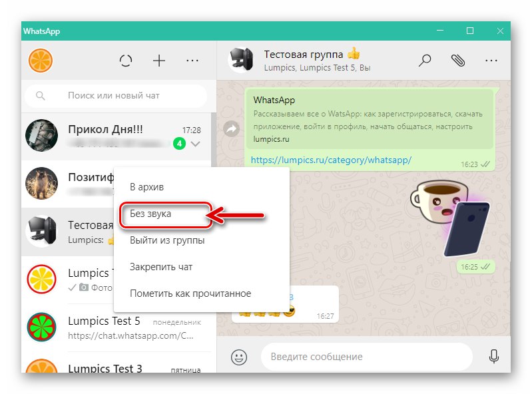Click https://chat.whatsapp.com/C... preview text
The width and height of the screenshot is (532, 394).
tap(131, 335)
